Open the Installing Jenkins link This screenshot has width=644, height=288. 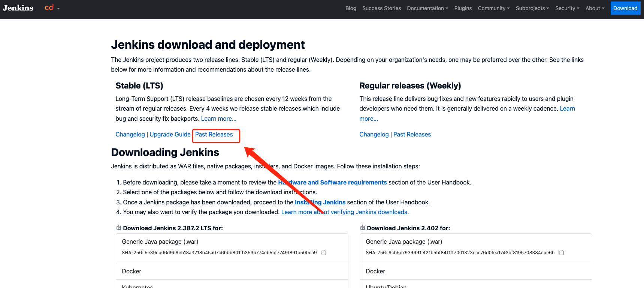(320, 202)
